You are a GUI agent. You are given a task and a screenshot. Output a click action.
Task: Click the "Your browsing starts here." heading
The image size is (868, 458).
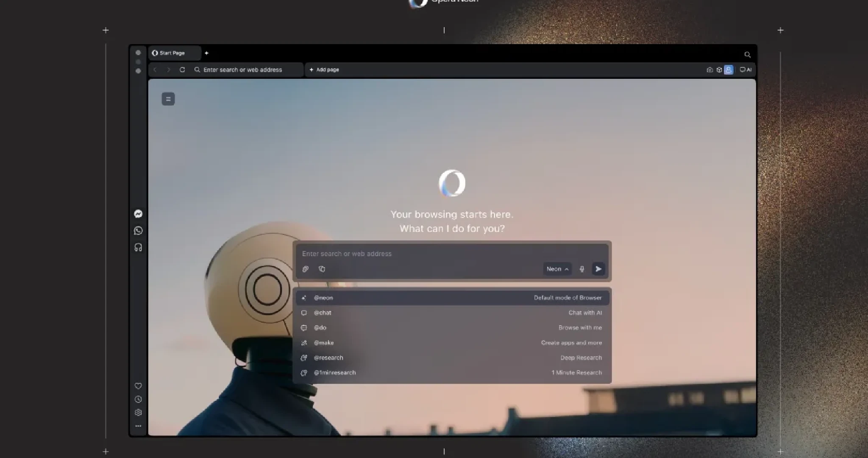coord(452,215)
